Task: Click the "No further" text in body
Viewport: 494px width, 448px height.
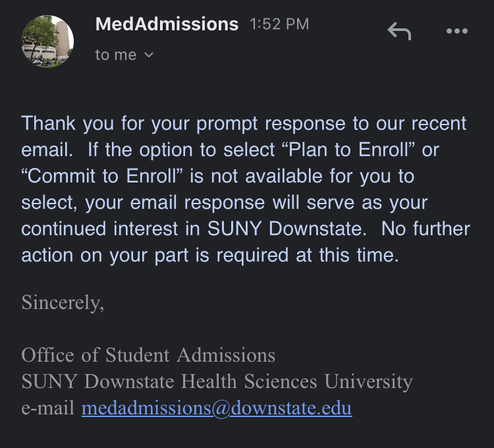Action: click(425, 229)
